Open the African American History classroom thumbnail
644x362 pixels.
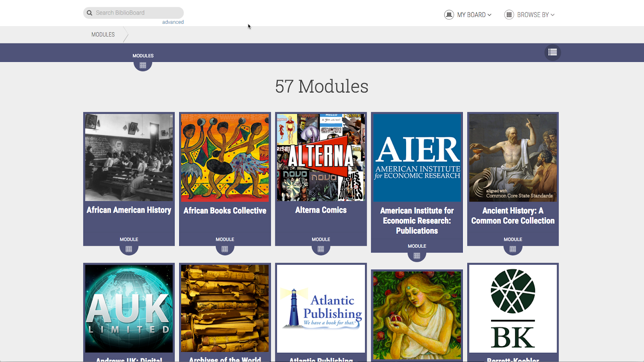click(129, 157)
